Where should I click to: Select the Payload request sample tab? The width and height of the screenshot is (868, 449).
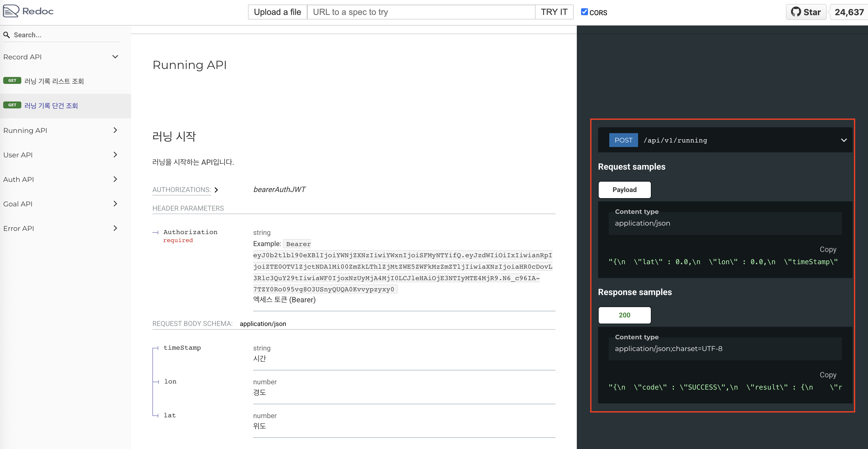(x=624, y=190)
